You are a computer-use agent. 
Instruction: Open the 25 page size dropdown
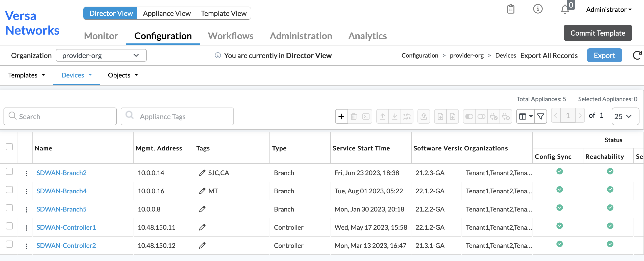(x=625, y=116)
